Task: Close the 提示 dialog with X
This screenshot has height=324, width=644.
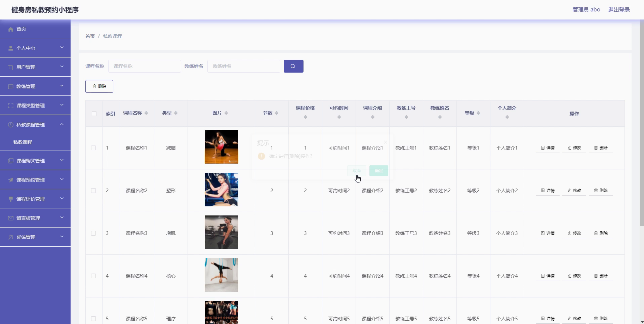Action: coord(386,142)
